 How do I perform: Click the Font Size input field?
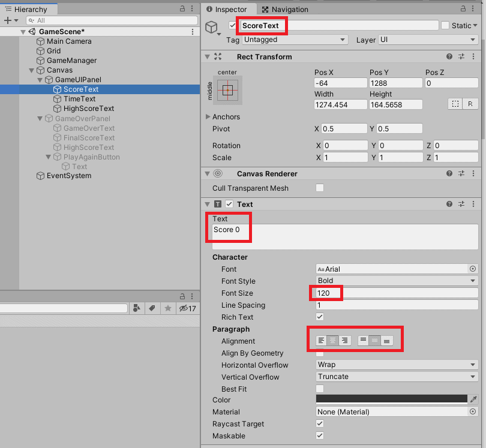tap(396, 293)
